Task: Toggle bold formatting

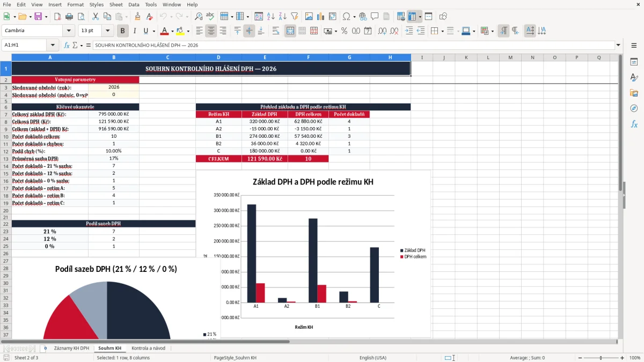Action: click(x=123, y=31)
